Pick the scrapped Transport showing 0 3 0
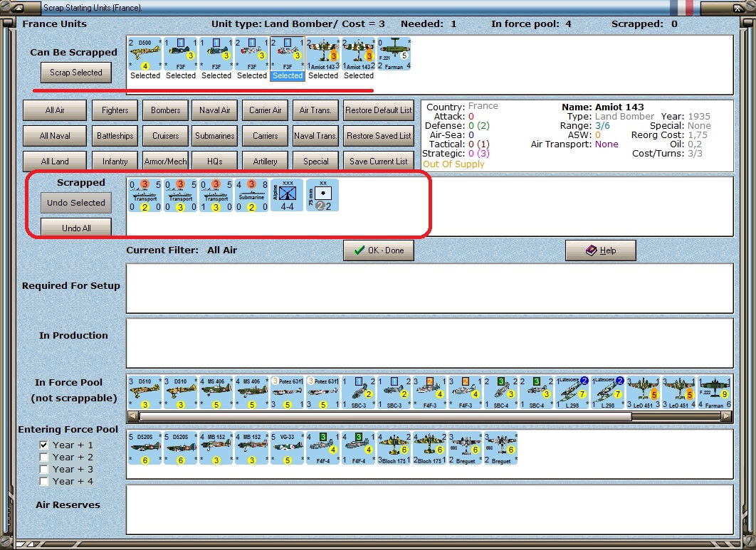This screenshot has width=756, height=550. coord(181,195)
